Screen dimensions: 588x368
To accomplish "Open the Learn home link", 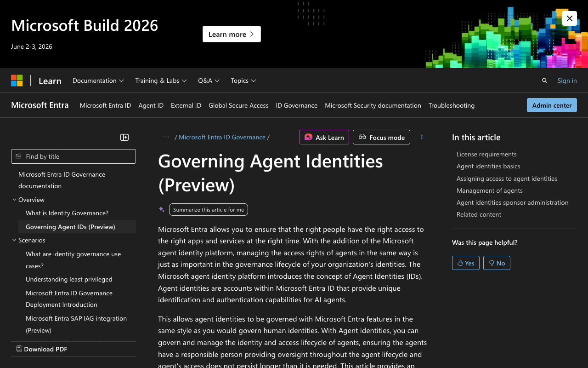I will (50, 81).
